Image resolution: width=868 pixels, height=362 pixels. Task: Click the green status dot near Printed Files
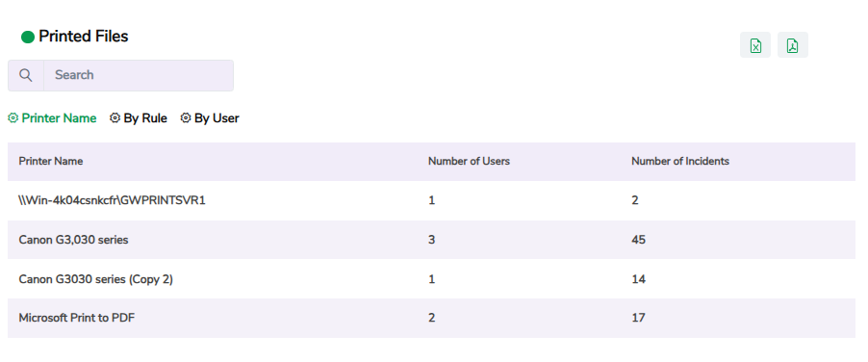28,38
